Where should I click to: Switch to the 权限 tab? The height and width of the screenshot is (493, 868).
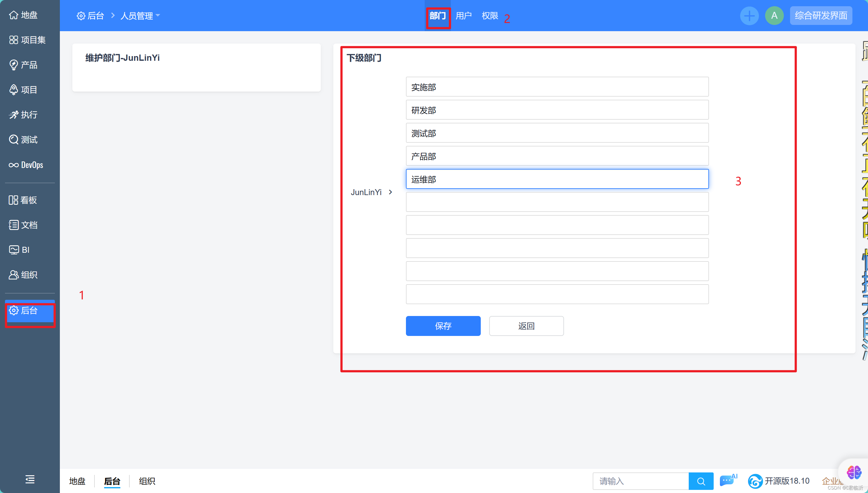coord(489,16)
